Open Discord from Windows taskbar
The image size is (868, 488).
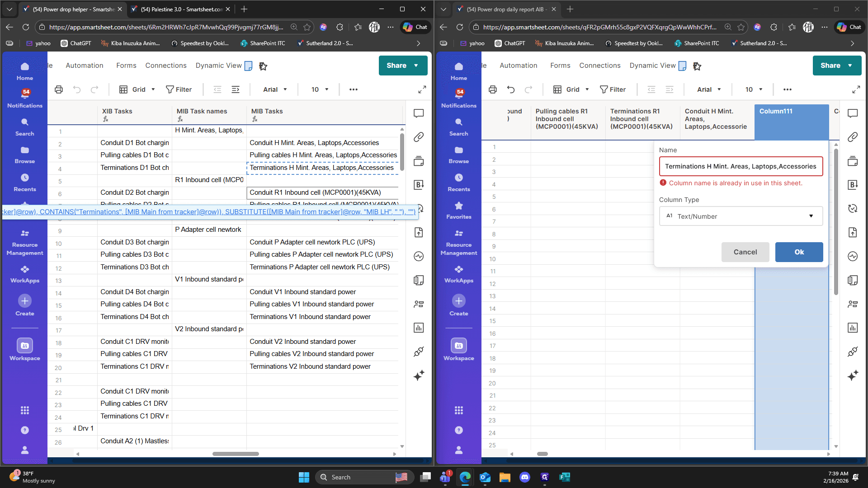point(525,477)
